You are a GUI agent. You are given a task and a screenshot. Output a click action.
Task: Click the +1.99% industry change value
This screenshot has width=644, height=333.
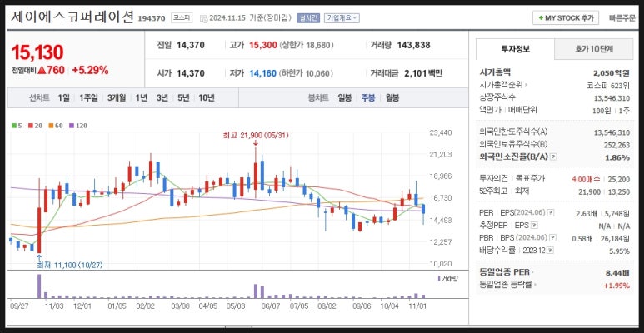point(617,285)
